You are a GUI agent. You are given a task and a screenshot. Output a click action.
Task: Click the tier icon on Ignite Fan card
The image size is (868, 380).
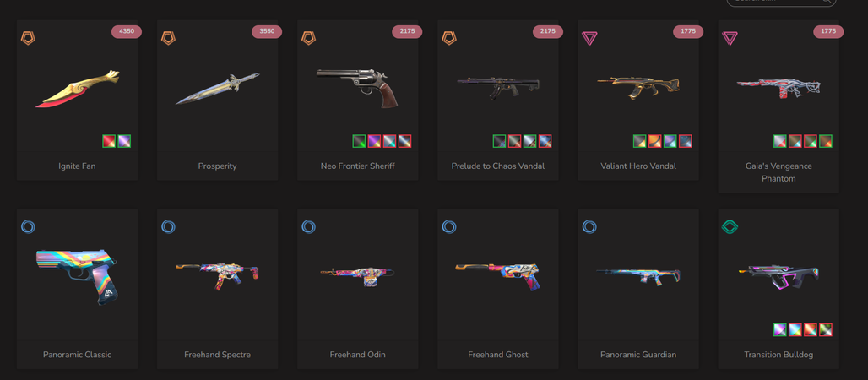point(28,38)
